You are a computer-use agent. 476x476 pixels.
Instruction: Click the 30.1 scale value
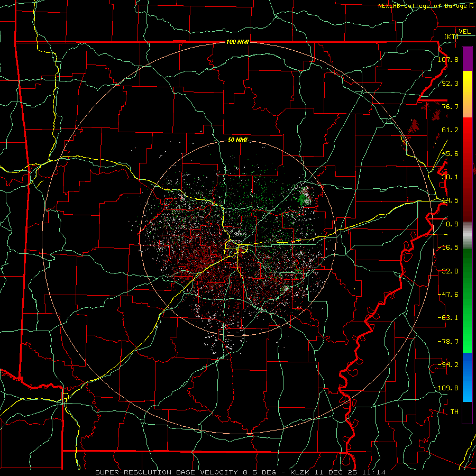(x=450, y=177)
